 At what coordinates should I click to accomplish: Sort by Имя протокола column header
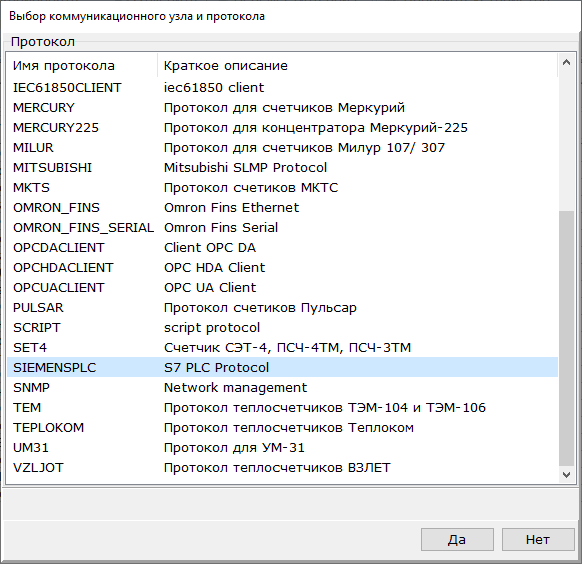point(82,66)
